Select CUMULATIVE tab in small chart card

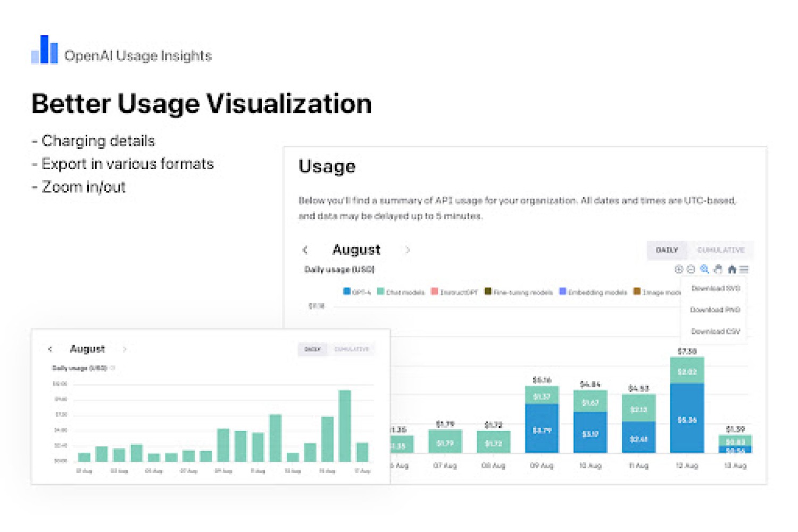352,349
